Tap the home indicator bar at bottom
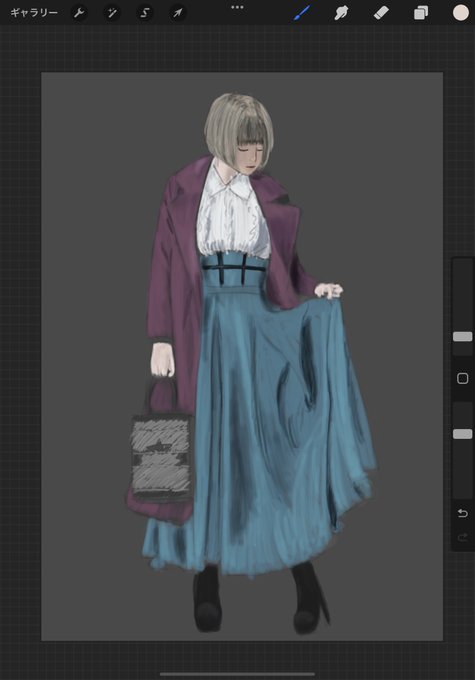 click(x=237, y=674)
